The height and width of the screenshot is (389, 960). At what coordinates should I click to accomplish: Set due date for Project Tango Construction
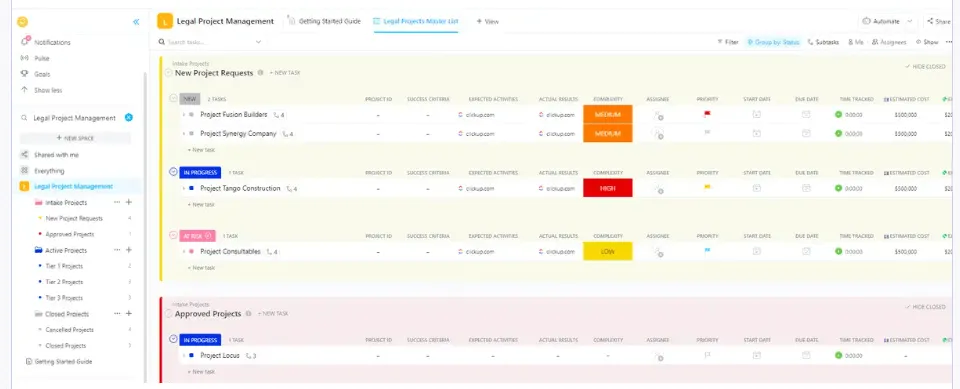806,188
